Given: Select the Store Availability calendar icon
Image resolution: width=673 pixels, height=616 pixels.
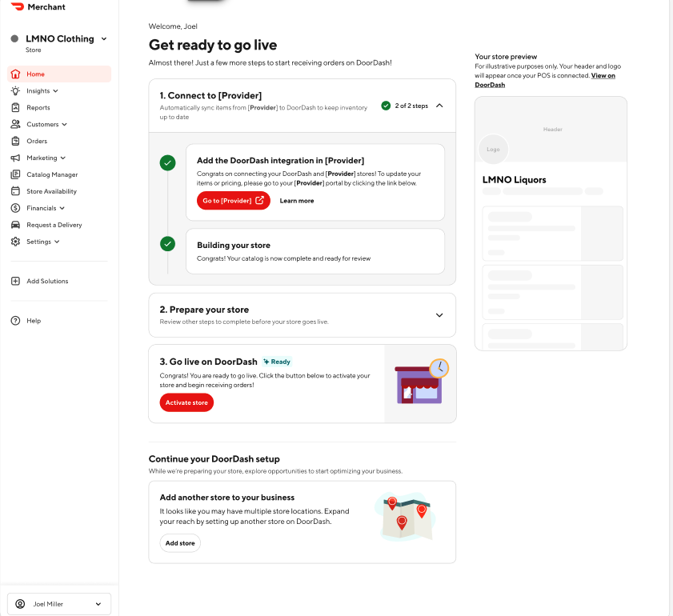Looking at the screenshot, I should (x=14, y=190).
